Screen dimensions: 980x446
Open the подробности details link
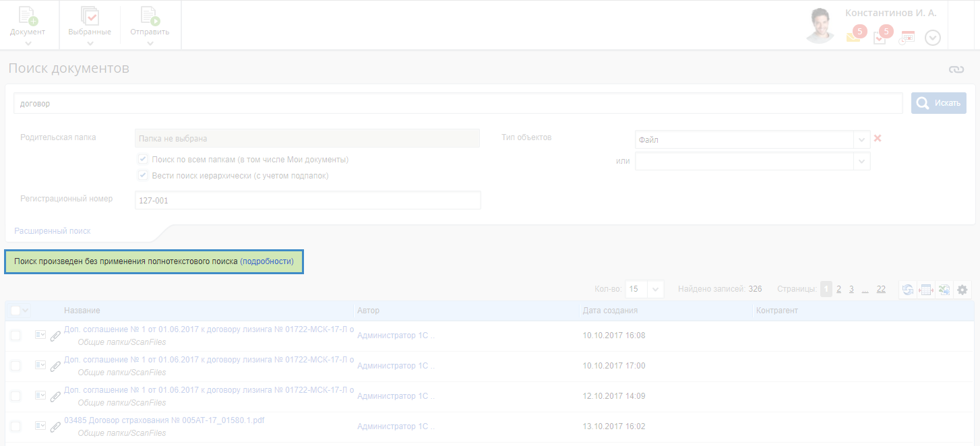267,261
